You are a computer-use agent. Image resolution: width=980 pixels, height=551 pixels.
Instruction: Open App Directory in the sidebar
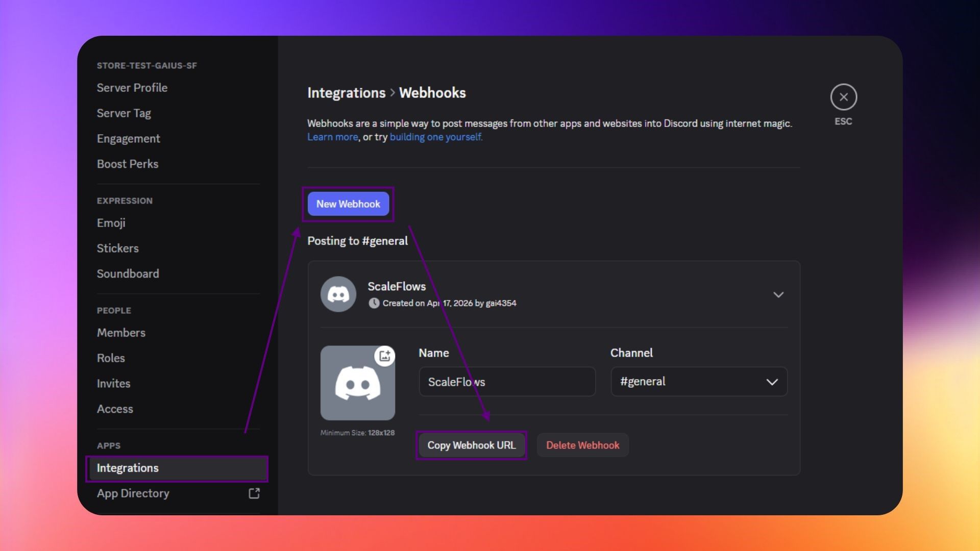click(133, 493)
